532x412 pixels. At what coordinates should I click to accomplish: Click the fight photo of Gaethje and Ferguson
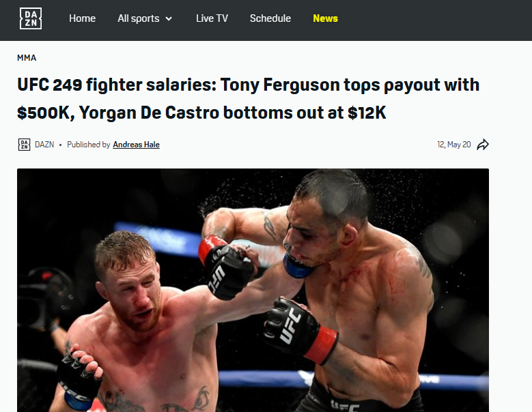(253, 290)
